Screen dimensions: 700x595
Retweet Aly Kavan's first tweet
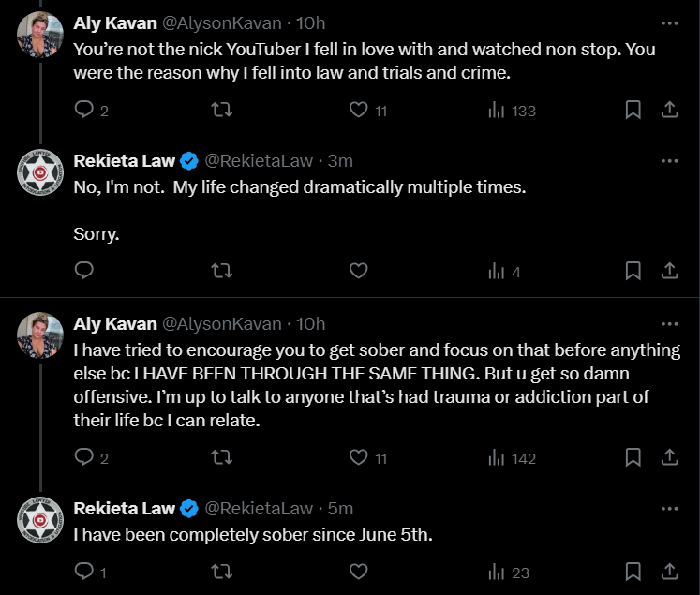click(222, 110)
